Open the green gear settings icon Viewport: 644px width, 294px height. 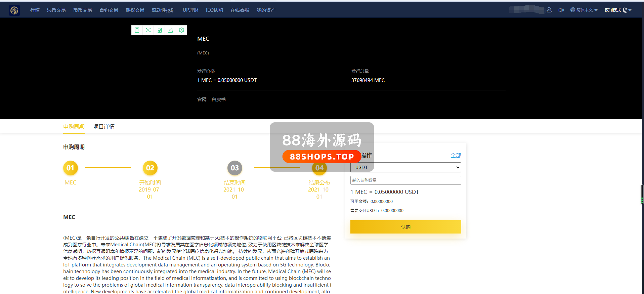tap(181, 30)
